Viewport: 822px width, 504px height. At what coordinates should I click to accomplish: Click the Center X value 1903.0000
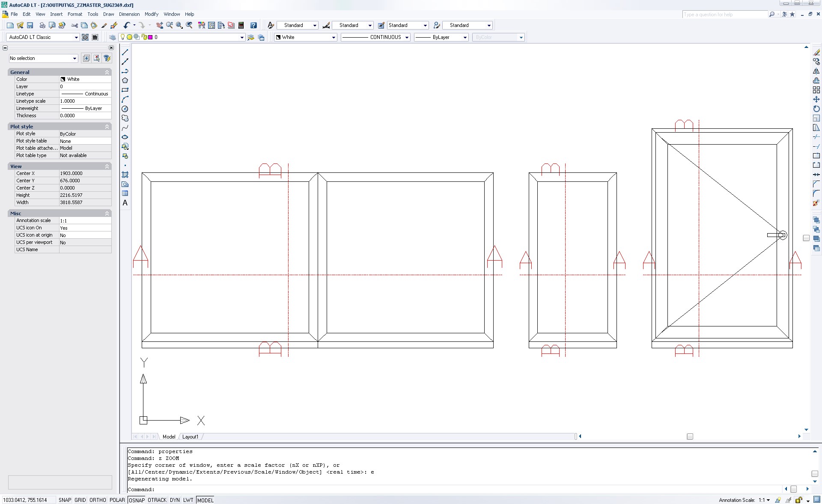(x=85, y=173)
